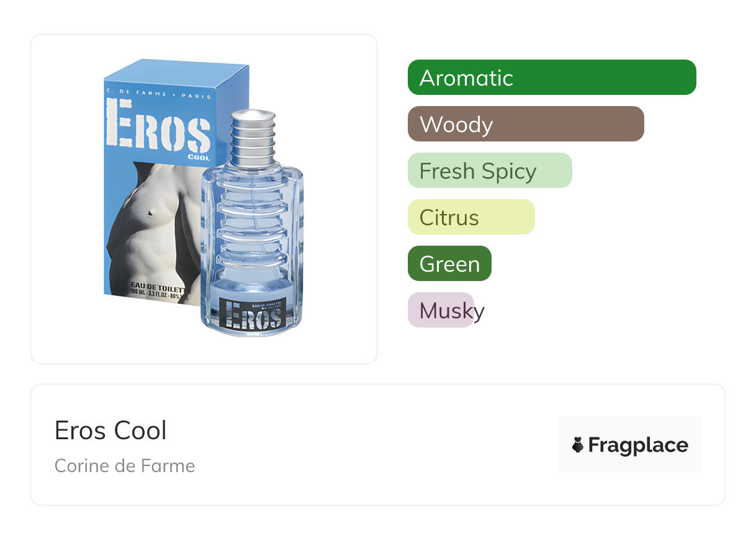Viewport: 756px width, 536px height.
Task: Click the dark Green accord bar
Action: tap(449, 264)
